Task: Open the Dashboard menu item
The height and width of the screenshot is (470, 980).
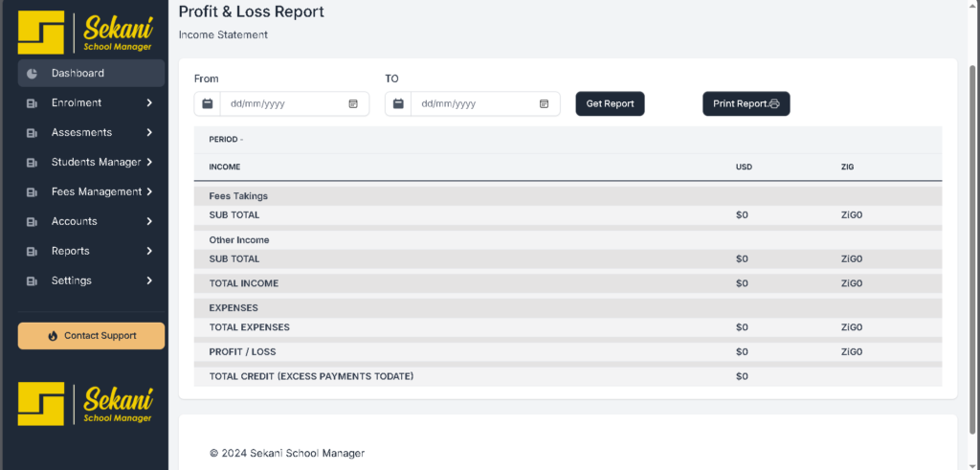Action: pos(91,73)
